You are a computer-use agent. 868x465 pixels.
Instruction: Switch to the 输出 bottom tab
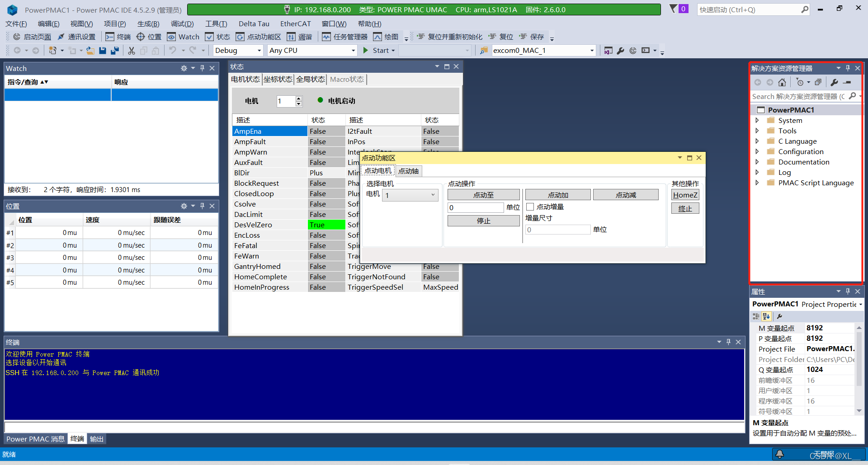tap(97, 439)
